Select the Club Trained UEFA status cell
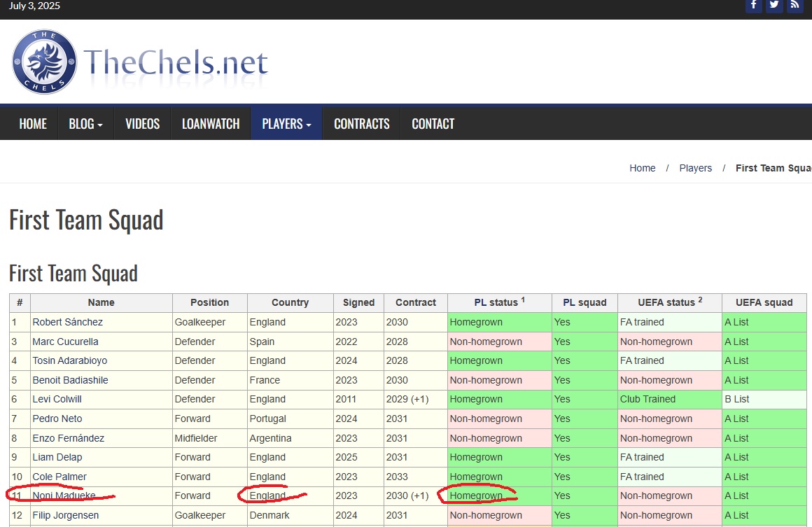The height and width of the screenshot is (527, 812). (x=670, y=399)
